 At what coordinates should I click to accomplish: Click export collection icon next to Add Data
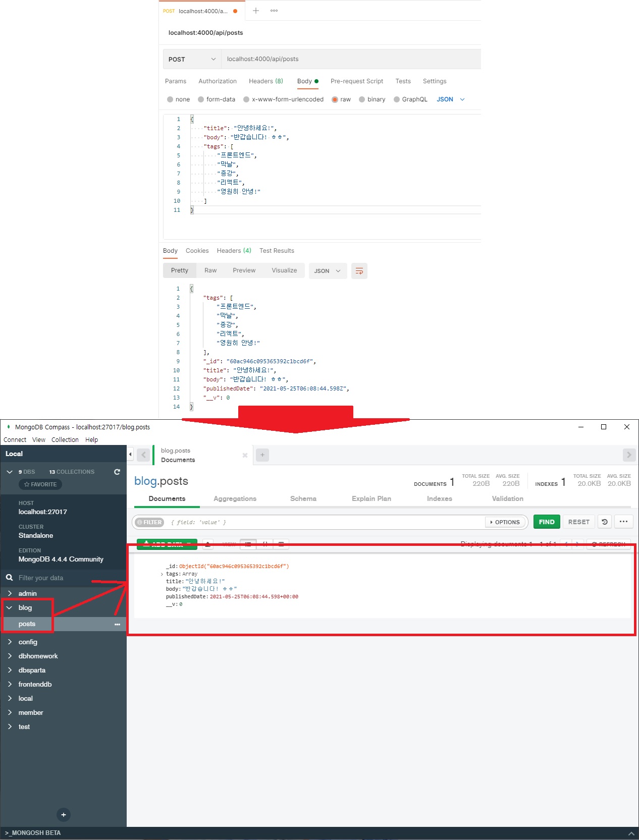[x=208, y=544]
